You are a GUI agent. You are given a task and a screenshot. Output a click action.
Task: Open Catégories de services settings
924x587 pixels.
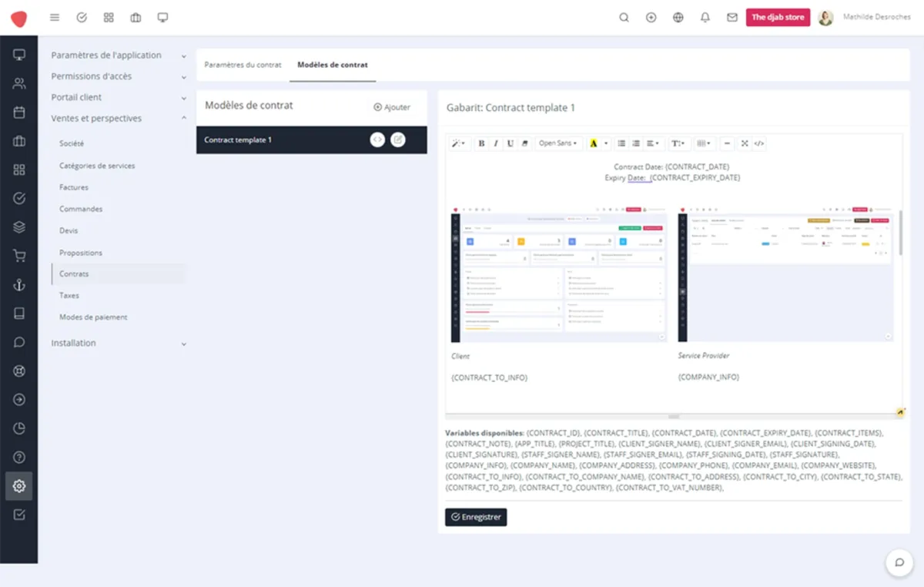(97, 166)
